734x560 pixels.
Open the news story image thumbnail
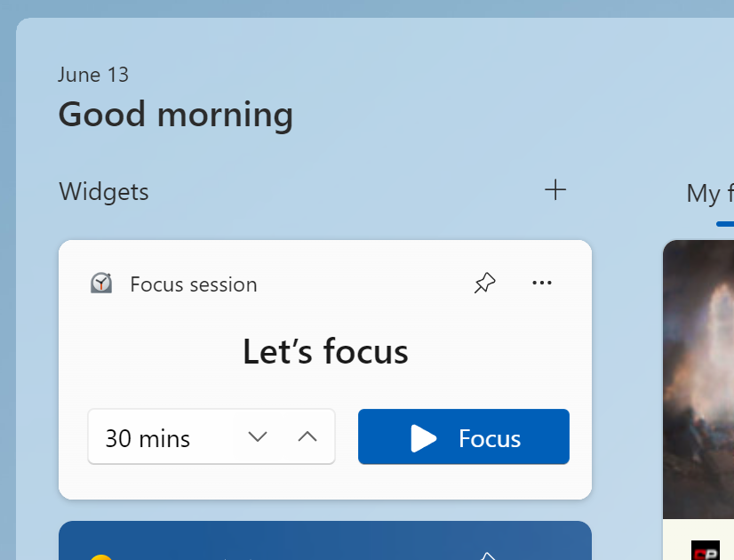tap(698, 378)
